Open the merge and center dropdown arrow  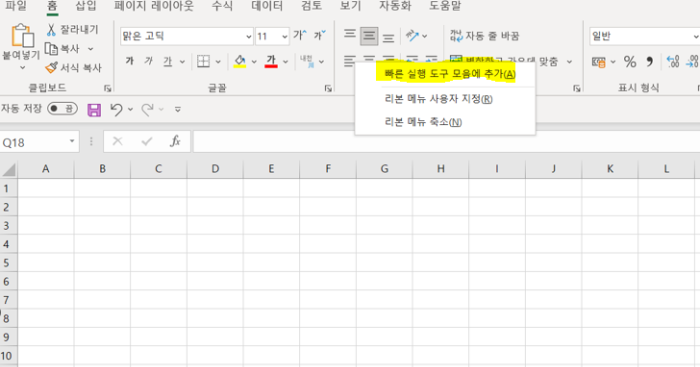pos(569,62)
